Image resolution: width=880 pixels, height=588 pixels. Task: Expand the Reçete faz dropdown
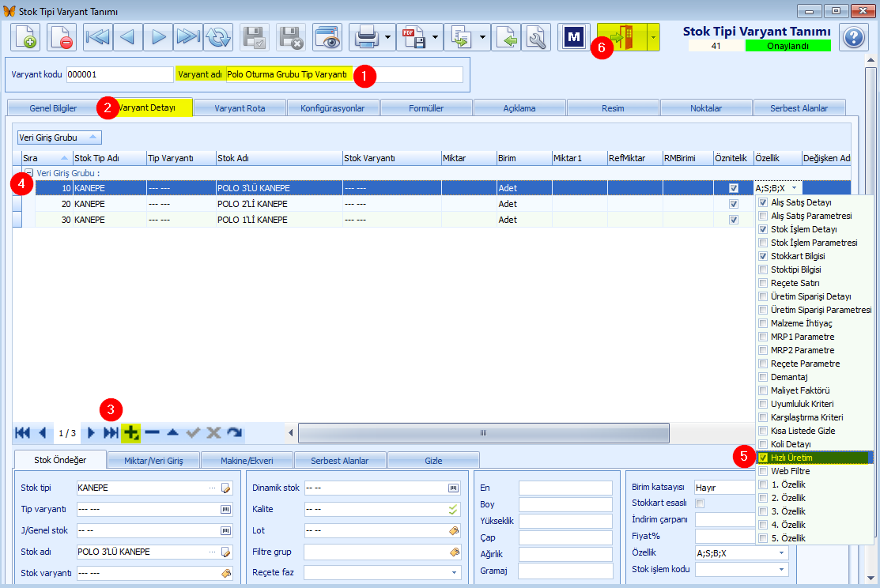[x=454, y=573]
